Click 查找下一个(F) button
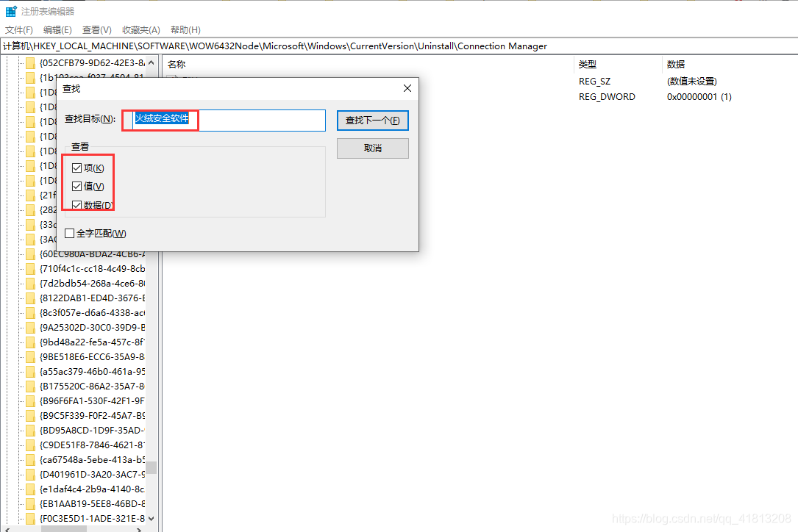The height and width of the screenshot is (532, 798). 373,121
